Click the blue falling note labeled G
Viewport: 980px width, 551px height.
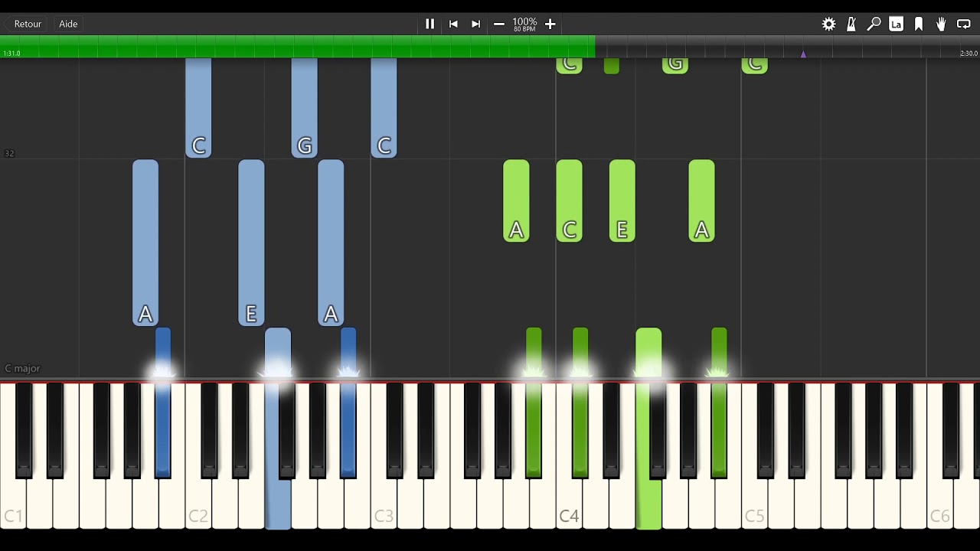304,108
